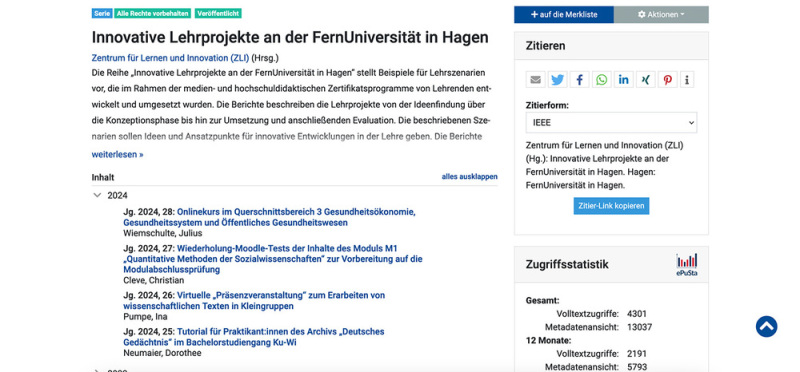Open article 28 Onlinekurs im Querschnittsbereich 3

269,217
